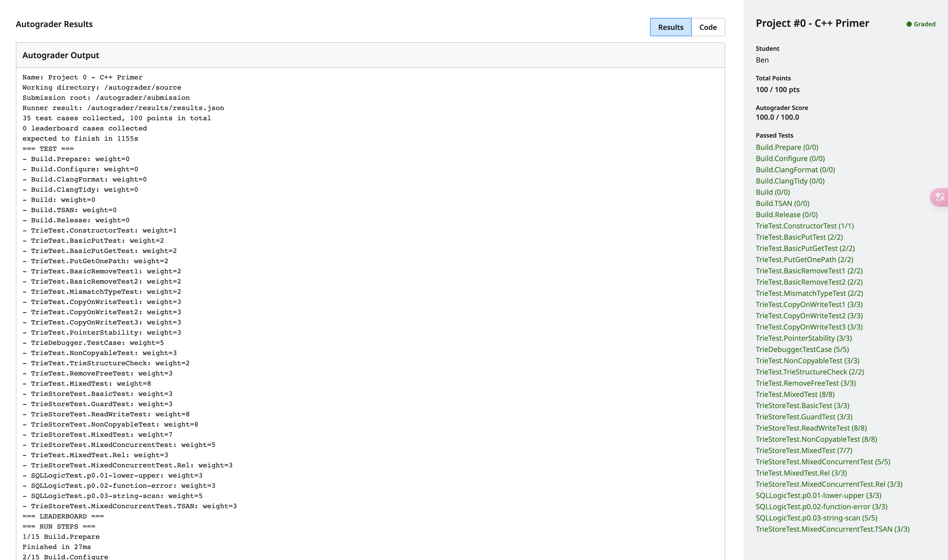This screenshot has width=948, height=560.
Task: Open TrieTest.MixedTest (8/8) link
Action: tap(795, 394)
